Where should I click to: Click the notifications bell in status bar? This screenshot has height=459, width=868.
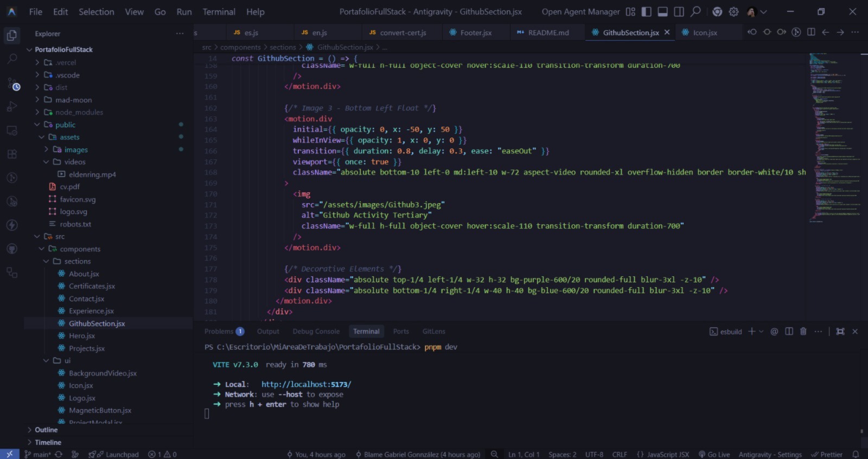(x=856, y=454)
